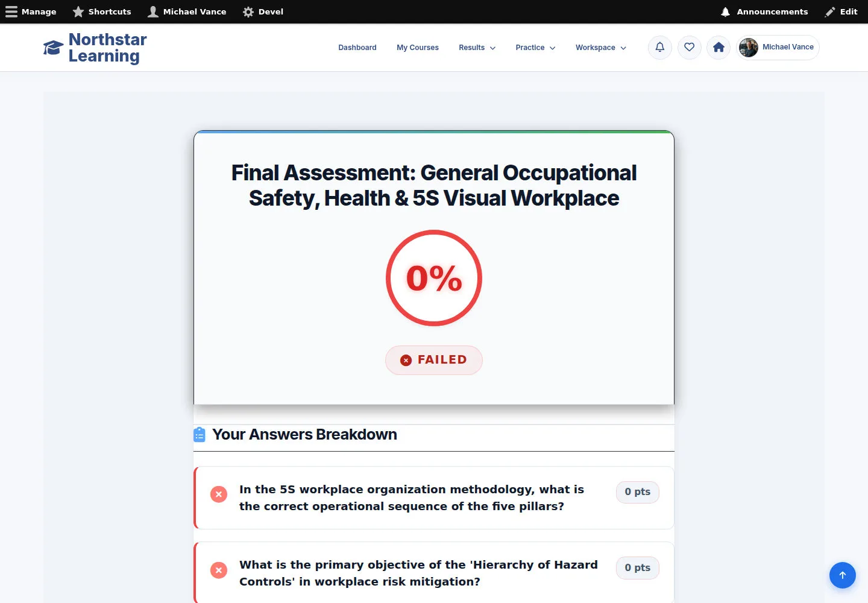
Task: Click the Northstar Learning graduation cap logo
Action: (x=53, y=48)
